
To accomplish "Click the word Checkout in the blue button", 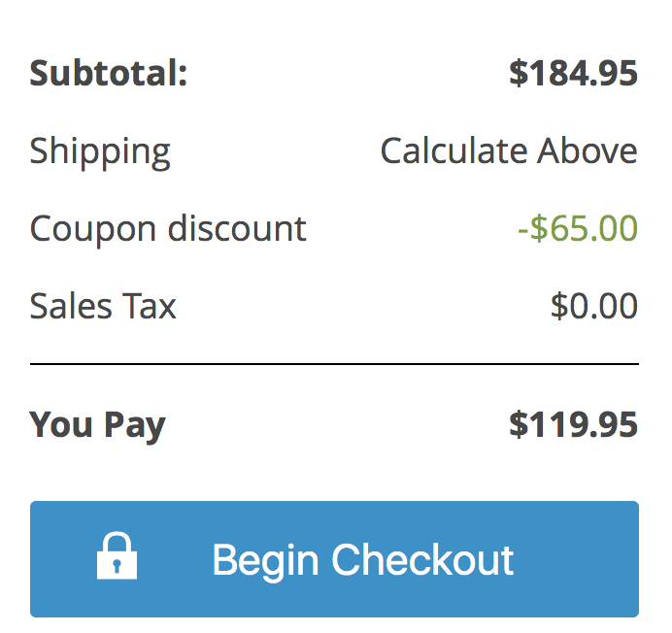I will click(x=422, y=560).
